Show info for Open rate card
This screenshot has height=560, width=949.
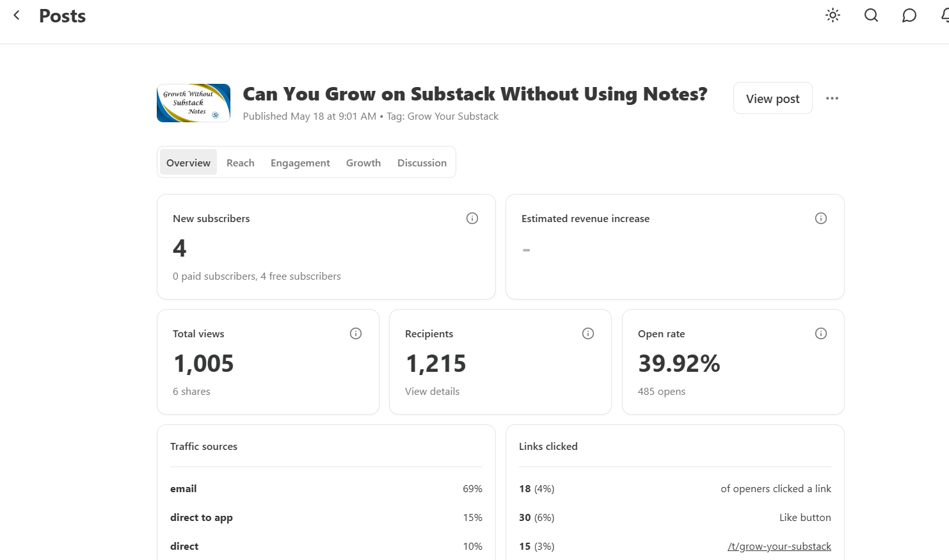821,333
